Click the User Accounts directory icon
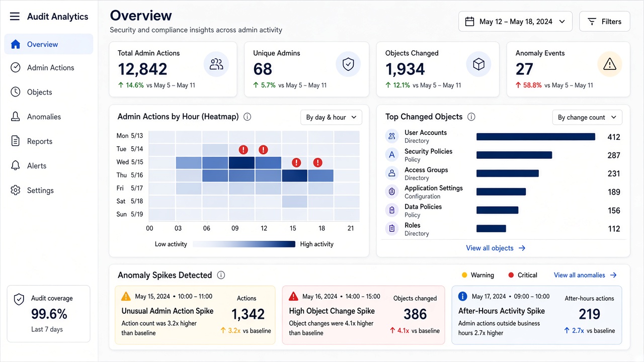 pos(391,136)
